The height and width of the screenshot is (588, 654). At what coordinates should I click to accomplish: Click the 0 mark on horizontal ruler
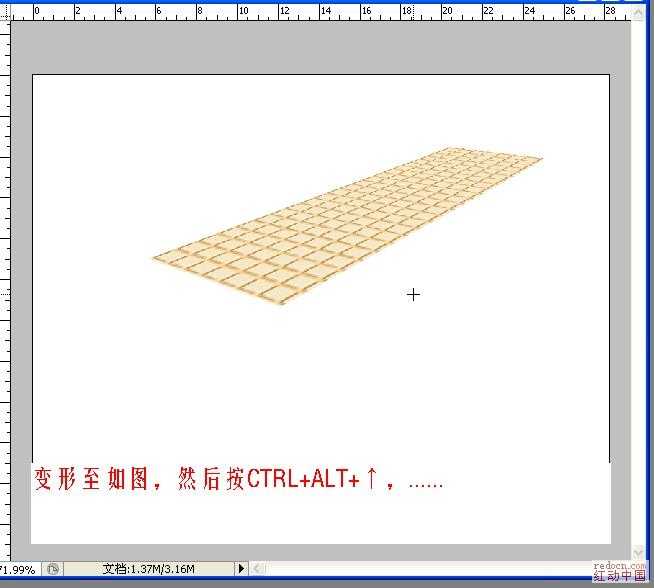pos(37,11)
